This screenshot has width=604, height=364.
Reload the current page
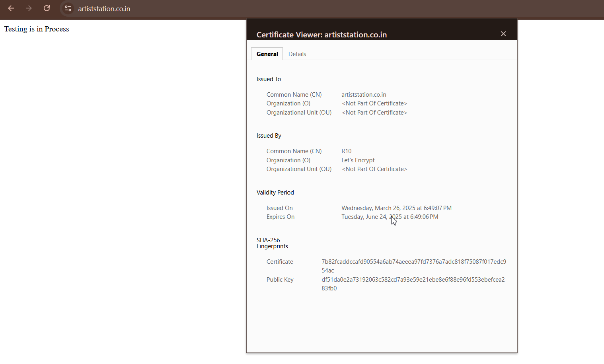coord(47,8)
